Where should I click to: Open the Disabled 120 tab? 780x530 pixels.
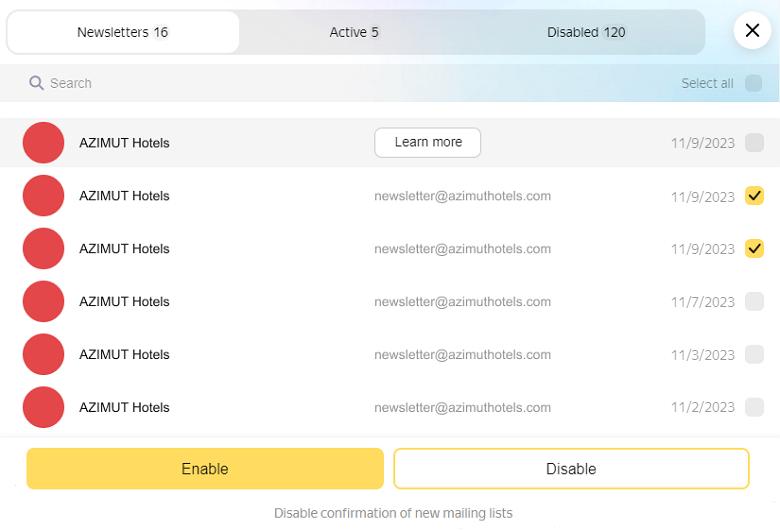(x=586, y=32)
